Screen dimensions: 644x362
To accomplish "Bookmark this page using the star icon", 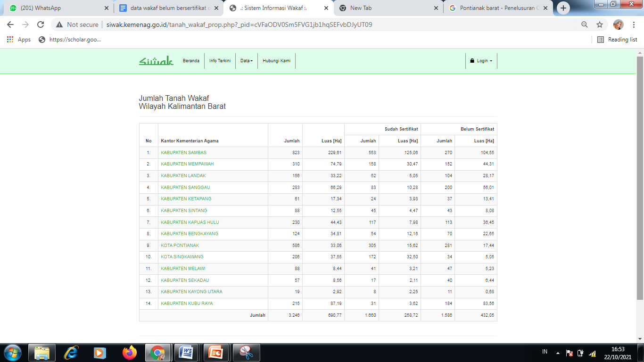I will [600, 25].
